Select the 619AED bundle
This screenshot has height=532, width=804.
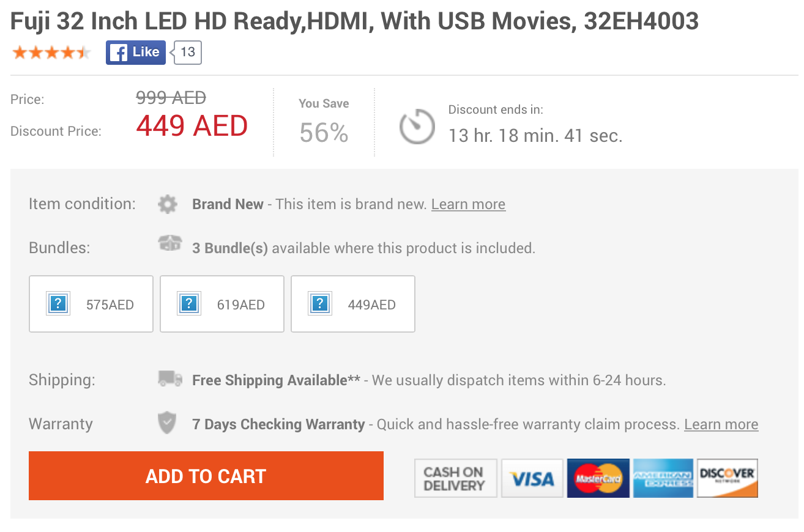pyautogui.click(x=222, y=304)
